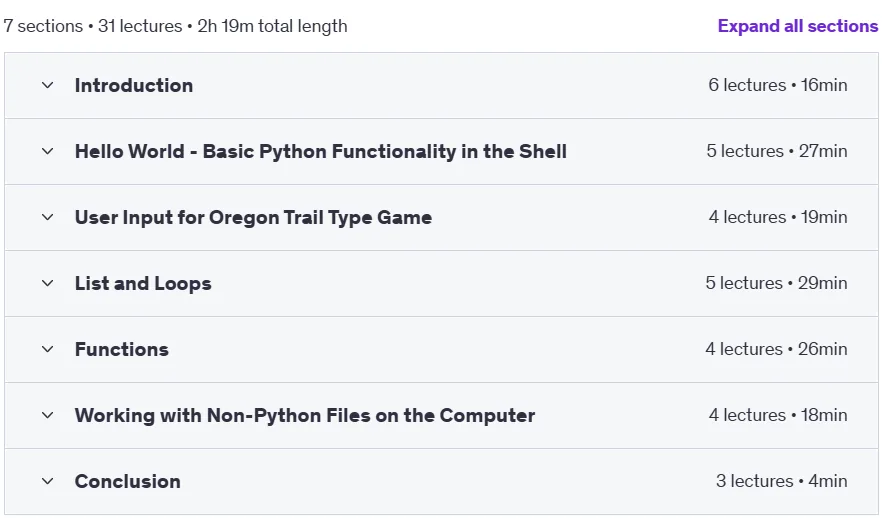
Task: Open User Input for Oregon Trail Type Game
Action: pyautogui.click(x=253, y=218)
